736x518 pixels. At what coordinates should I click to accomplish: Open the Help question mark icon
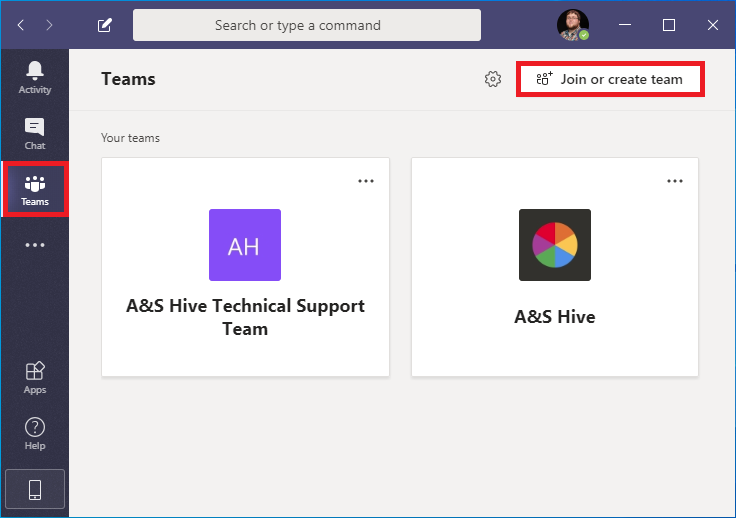point(35,434)
